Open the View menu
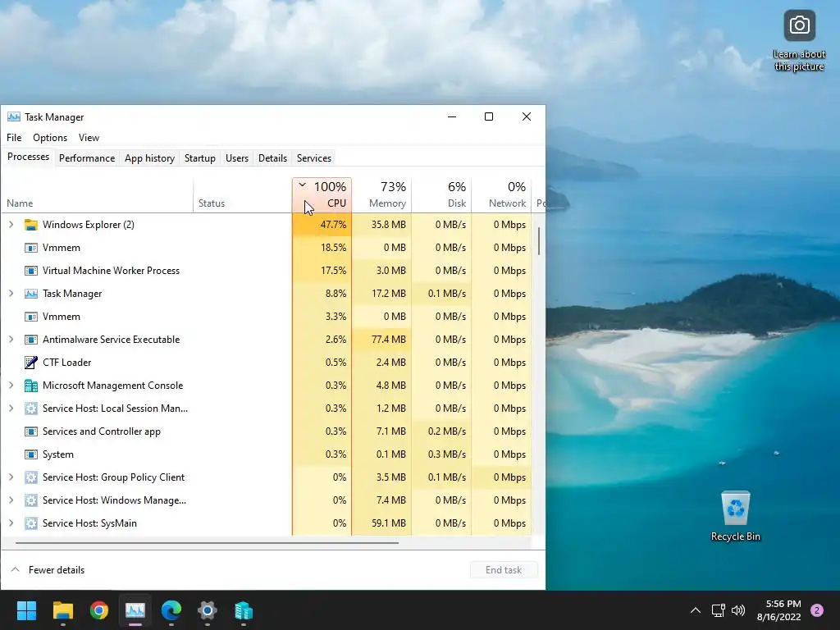 (x=89, y=138)
